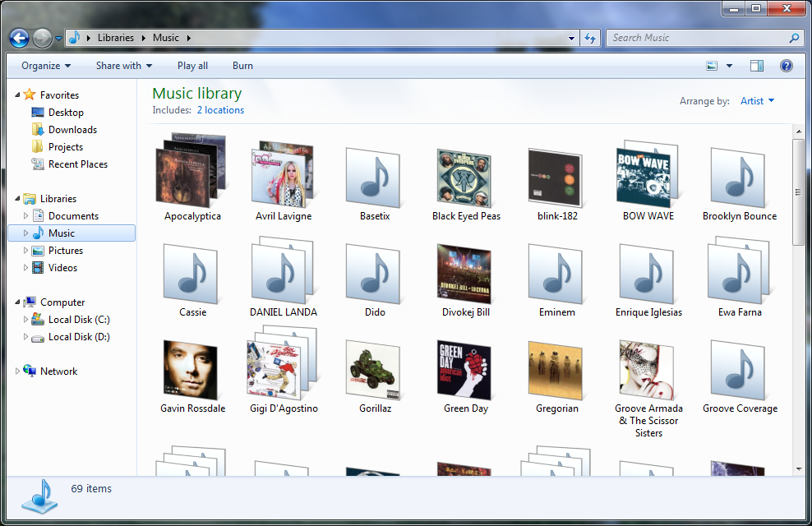Open Recent Places in Favorites
Screen dimensions: 812x526
[78, 164]
